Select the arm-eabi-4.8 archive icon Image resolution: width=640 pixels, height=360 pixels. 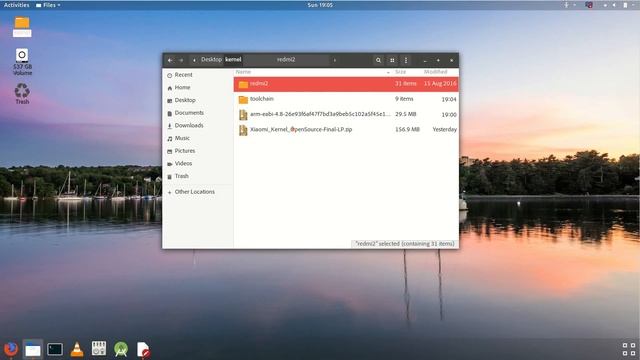point(243,115)
